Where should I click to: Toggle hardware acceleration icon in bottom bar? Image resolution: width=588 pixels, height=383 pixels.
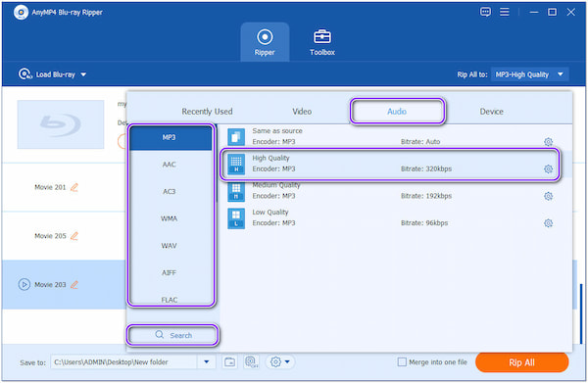click(251, 362)
